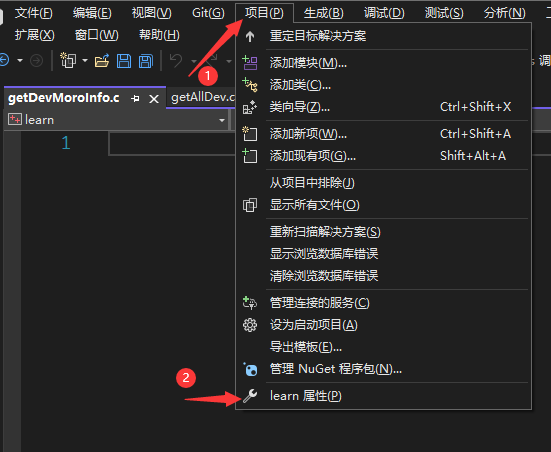Expand the new project dropdown arrow
This screenshot has width=551, height=452.
(x=85, y=60)
